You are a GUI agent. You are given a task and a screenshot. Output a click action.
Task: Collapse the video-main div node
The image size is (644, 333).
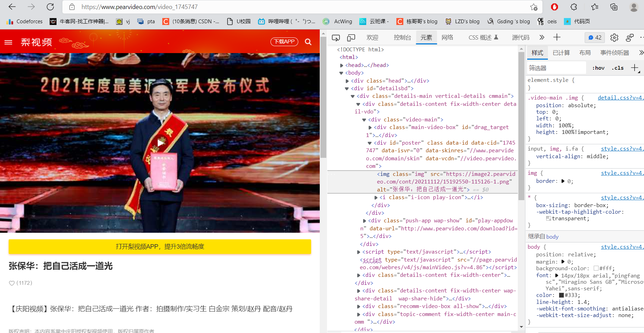click(364, 120)
